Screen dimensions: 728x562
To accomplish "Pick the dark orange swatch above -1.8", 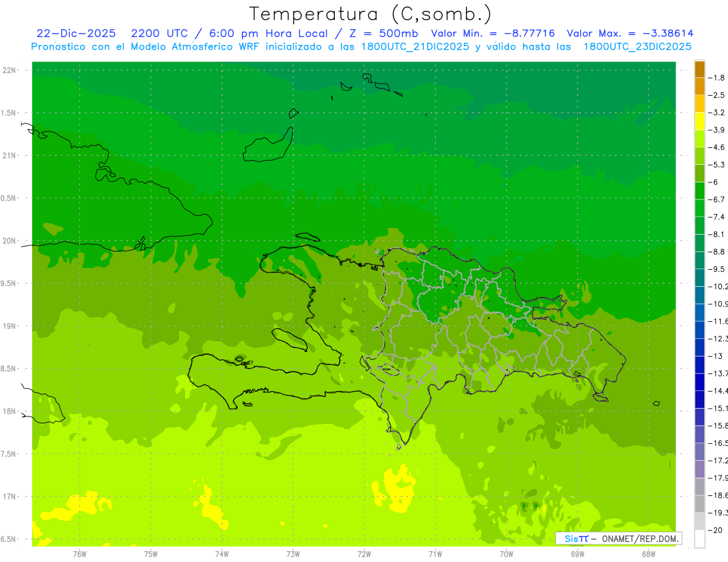I will tap(699, 69).
